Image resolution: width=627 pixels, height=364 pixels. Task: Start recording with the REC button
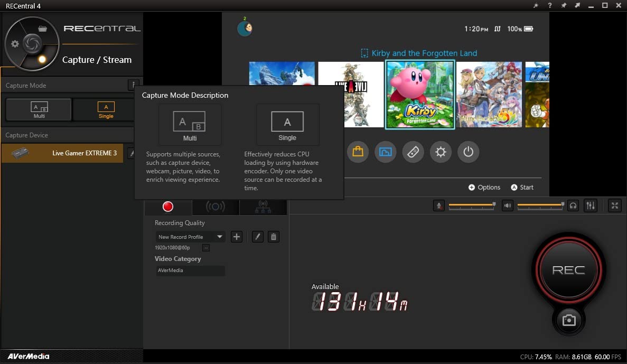pyautogui.click(x=568, y=270)
